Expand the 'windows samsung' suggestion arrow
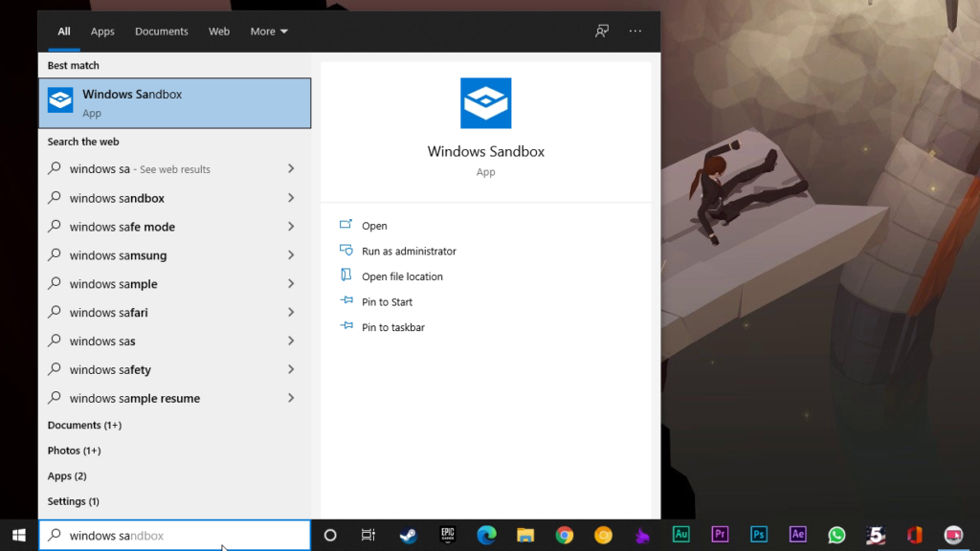The image size is (980, 551). point(291,254)
